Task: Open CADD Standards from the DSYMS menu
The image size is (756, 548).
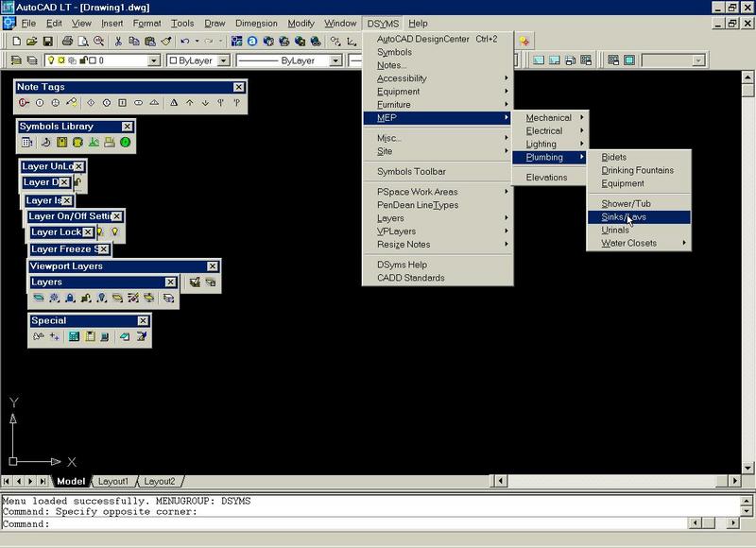Action: pyautogui.click(x=438, y=278)
